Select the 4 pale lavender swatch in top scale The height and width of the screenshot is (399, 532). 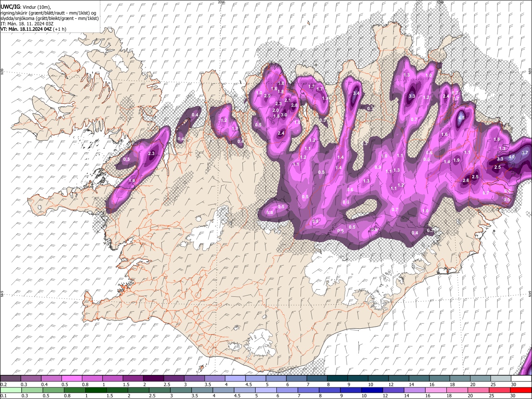(x=235, y=379)
